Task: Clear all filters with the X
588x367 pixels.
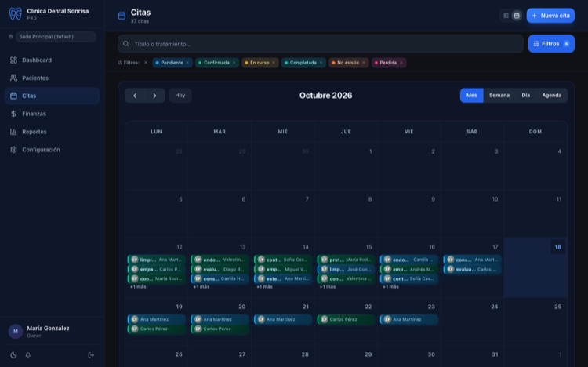Action: [146, 63]
